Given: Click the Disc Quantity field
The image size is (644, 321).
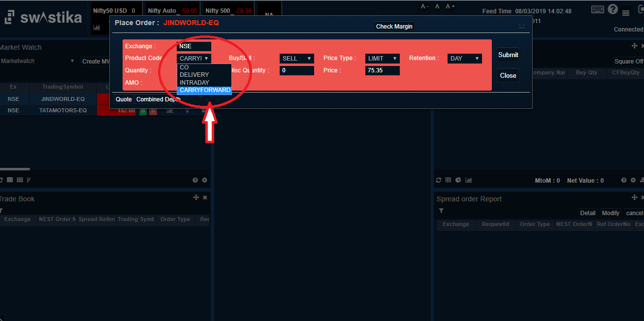Looking at the screenshot, I should (297, 70).
